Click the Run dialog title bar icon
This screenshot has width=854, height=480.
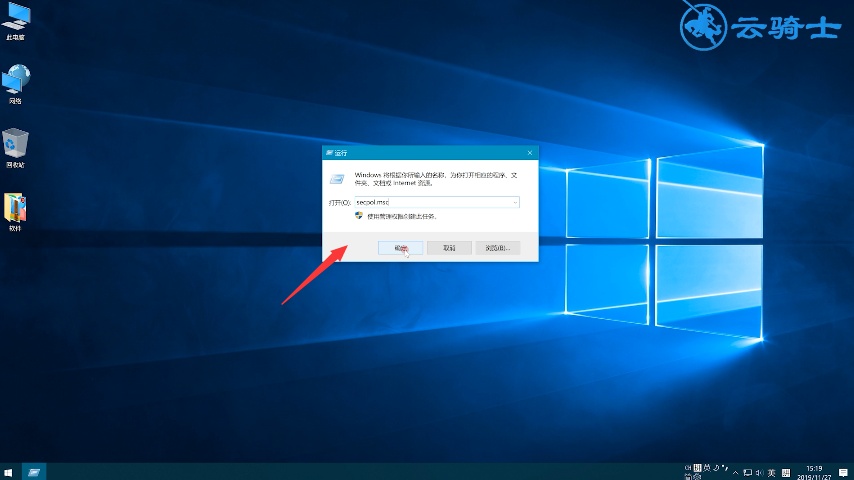click(x=330, y=153)
